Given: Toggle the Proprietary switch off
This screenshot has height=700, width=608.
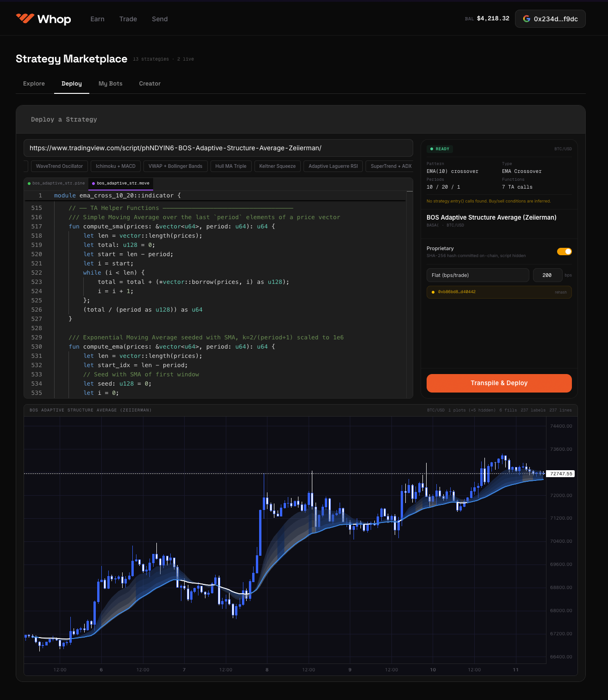Looking at the screenshot, I should click(565, 252).
